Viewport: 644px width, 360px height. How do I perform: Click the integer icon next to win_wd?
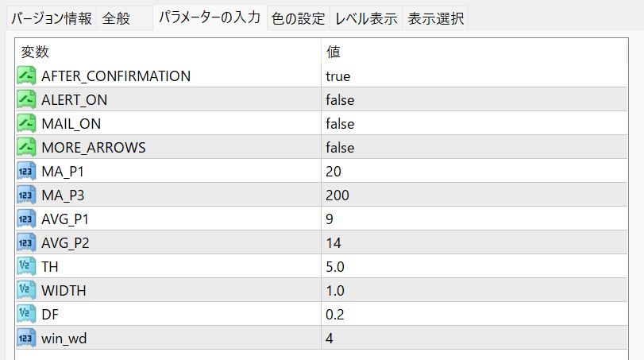pos(27,339)
